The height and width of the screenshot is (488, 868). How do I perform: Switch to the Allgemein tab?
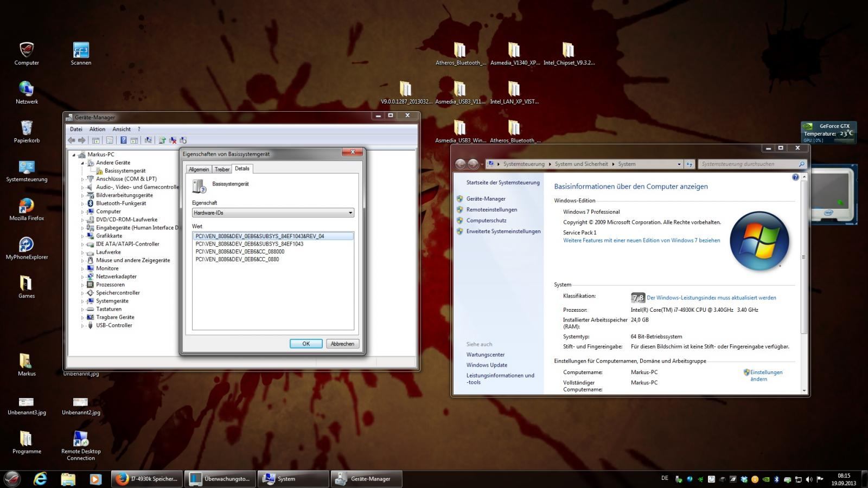[x=199, y=169]
